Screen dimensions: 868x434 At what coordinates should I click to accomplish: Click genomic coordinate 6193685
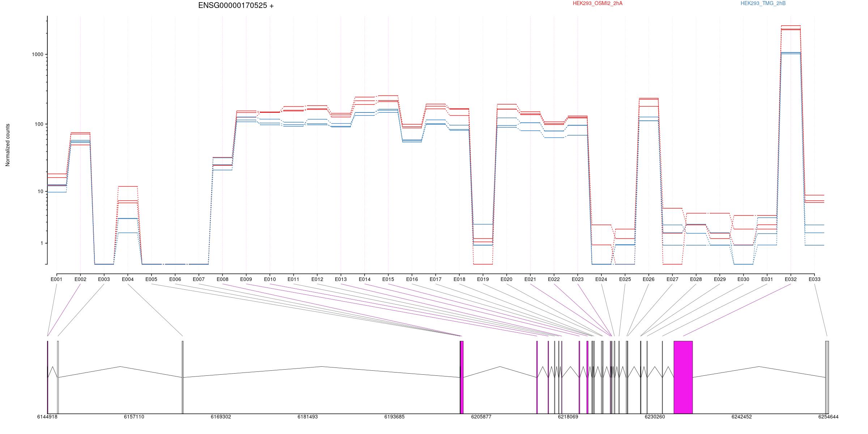click(x=395, y=417)
